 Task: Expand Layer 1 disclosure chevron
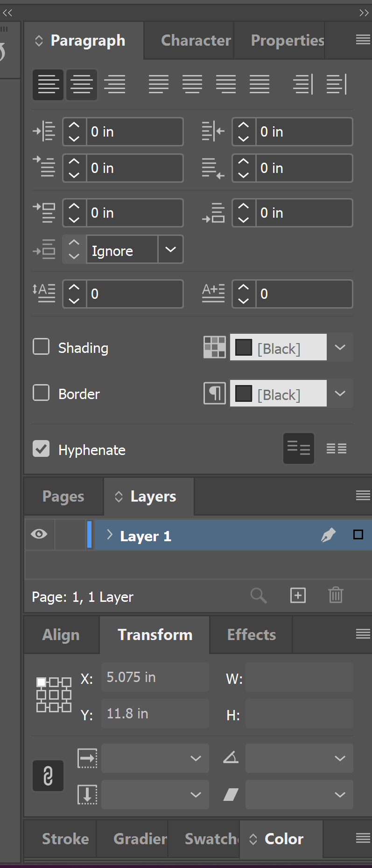(x=109, y=535)
